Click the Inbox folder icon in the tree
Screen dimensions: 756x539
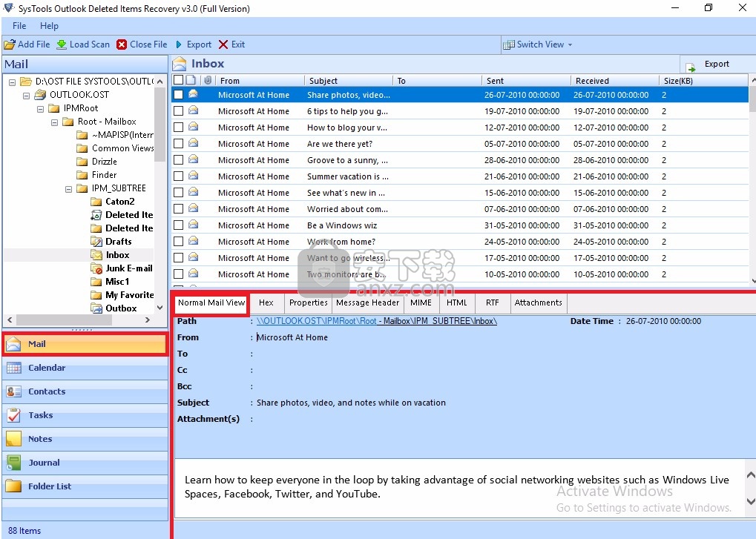[x=96, y=255]
